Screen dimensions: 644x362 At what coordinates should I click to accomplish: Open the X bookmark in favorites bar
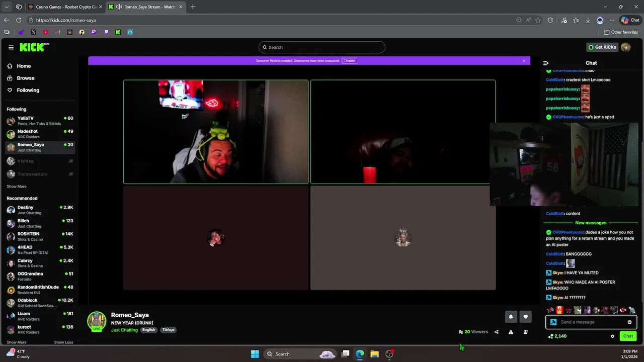coord(33,32)
